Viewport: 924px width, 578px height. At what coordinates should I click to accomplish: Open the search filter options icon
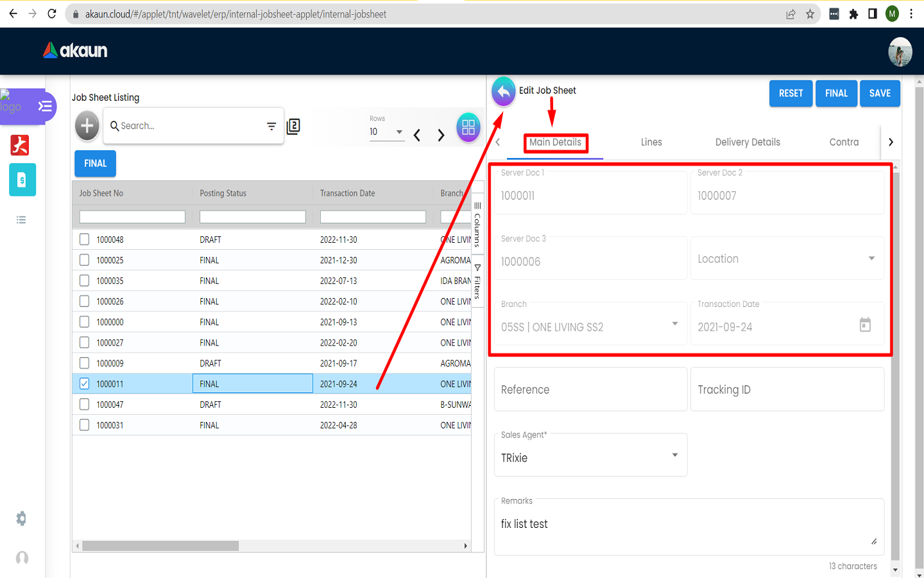271,127
